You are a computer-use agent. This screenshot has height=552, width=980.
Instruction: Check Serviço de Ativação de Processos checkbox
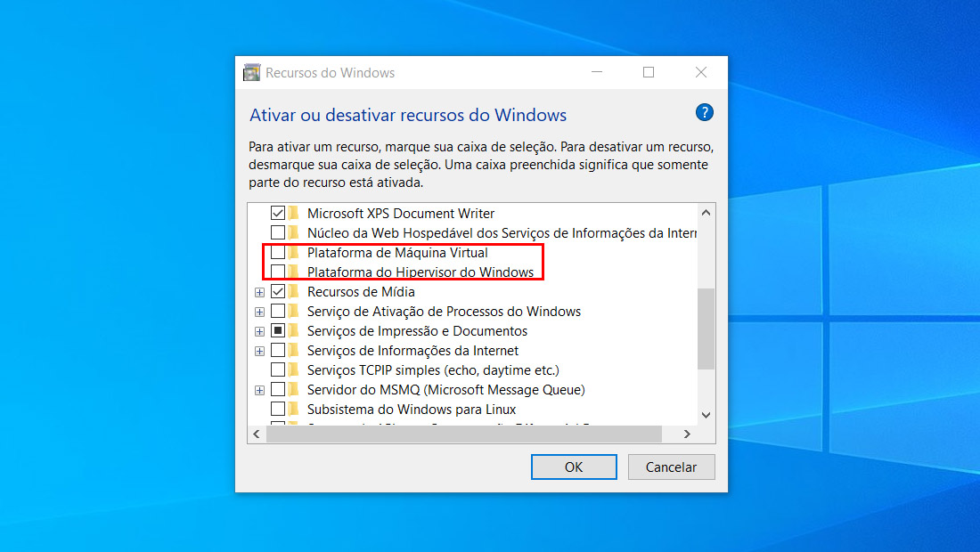pyautogui.click(x=278, y=311)
